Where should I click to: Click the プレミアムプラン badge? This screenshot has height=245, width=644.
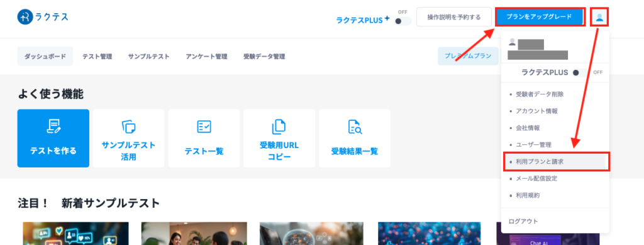[x=468, y=56]
